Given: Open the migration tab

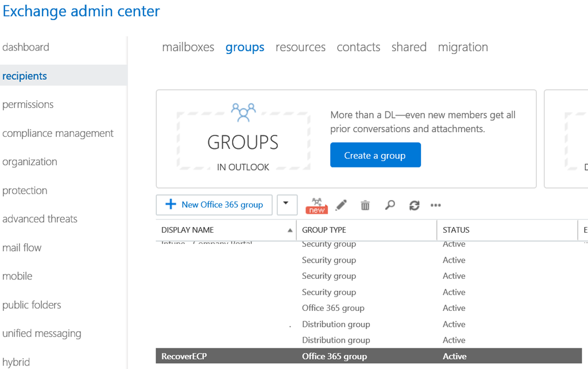Looking at the screenshot, I should coord(463,47).
